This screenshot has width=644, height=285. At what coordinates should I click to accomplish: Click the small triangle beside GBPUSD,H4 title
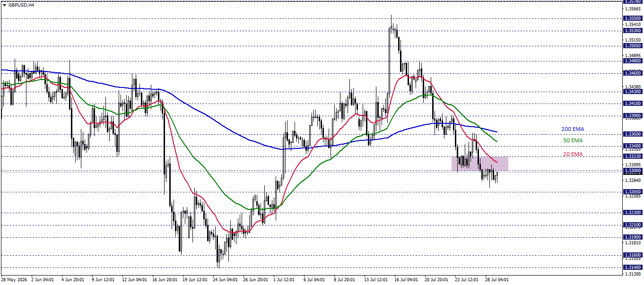click(x=4, y=5)
